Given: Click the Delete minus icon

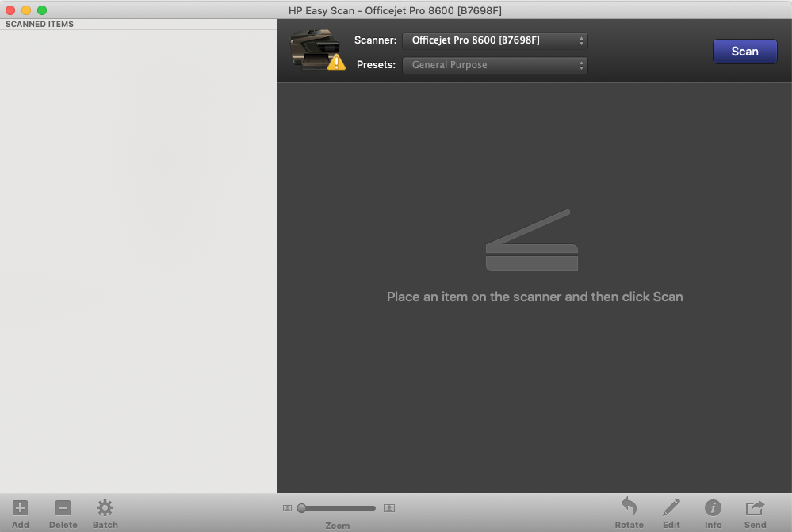Looking at the screenshot, I should tap(63, 507).
